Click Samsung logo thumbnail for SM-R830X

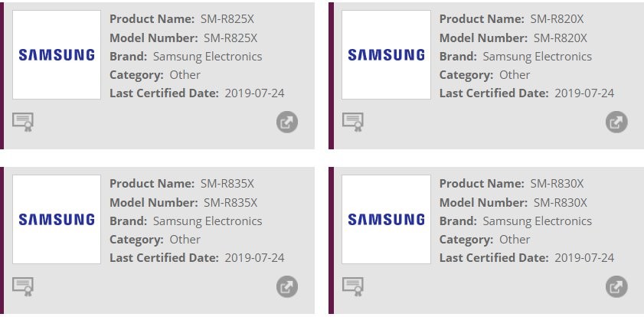[x=386, y=219]
